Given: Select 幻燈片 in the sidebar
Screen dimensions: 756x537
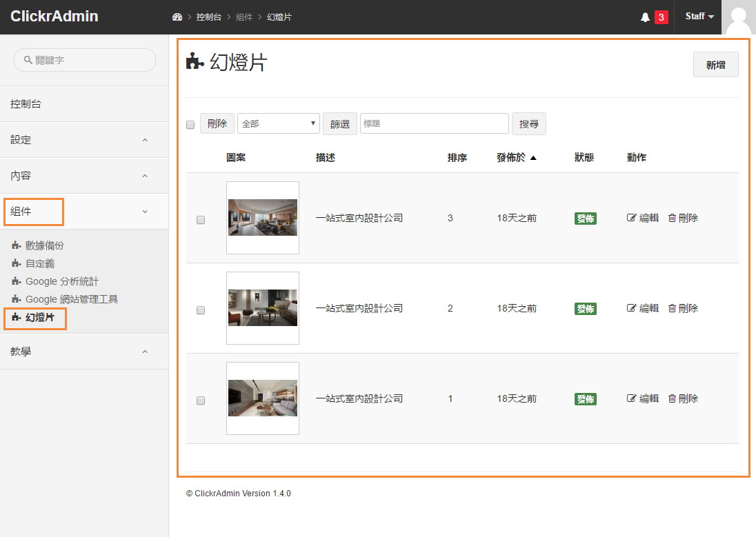Looking at the screenshot, I should tap(39, 316).
